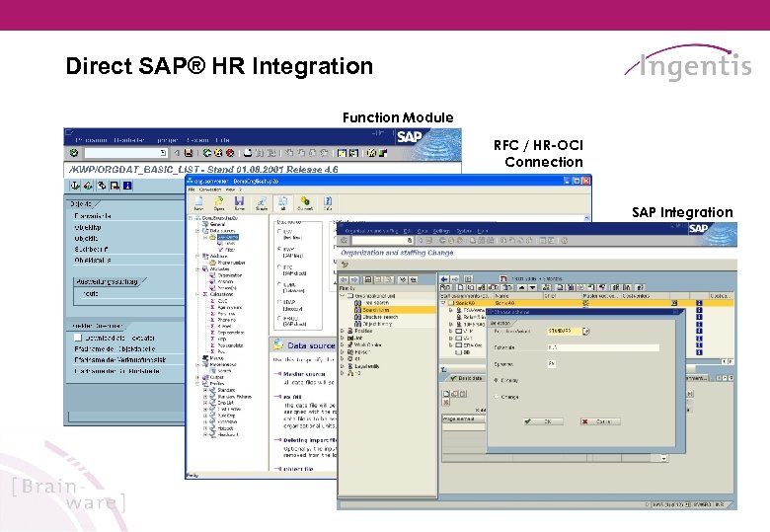Click yellow Help icon in Function Module toolbar
770x532 pixels.
pos(371,153)
